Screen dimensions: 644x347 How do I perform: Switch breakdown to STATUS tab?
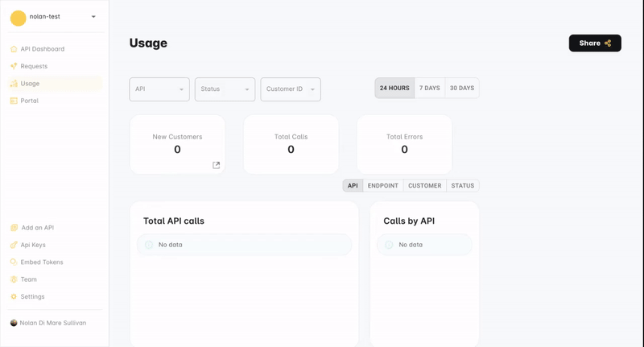pos(462,186)
